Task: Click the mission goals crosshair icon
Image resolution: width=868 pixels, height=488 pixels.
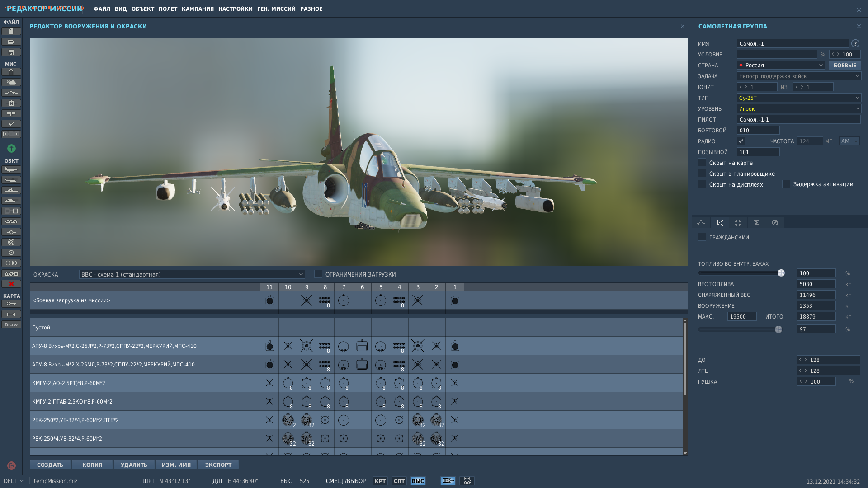Action: coord(11,103)
